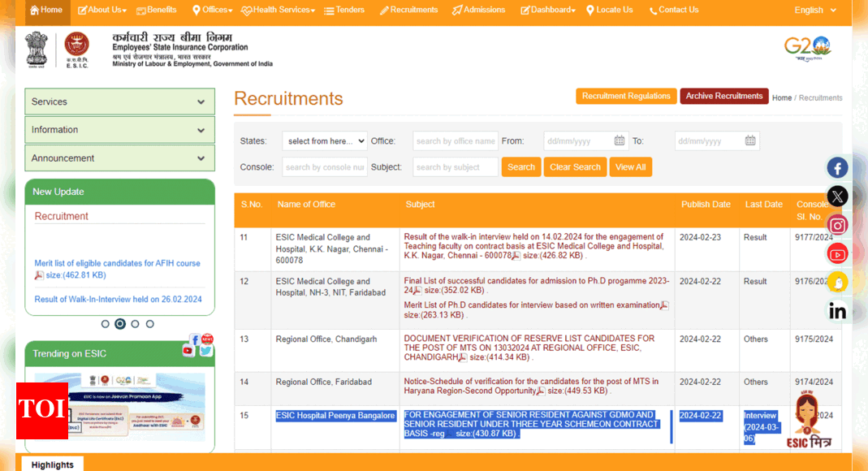Click YouTube icon in Trending on ESIC
This screenshot has height=471, width=868.
(x=188, y=350)
